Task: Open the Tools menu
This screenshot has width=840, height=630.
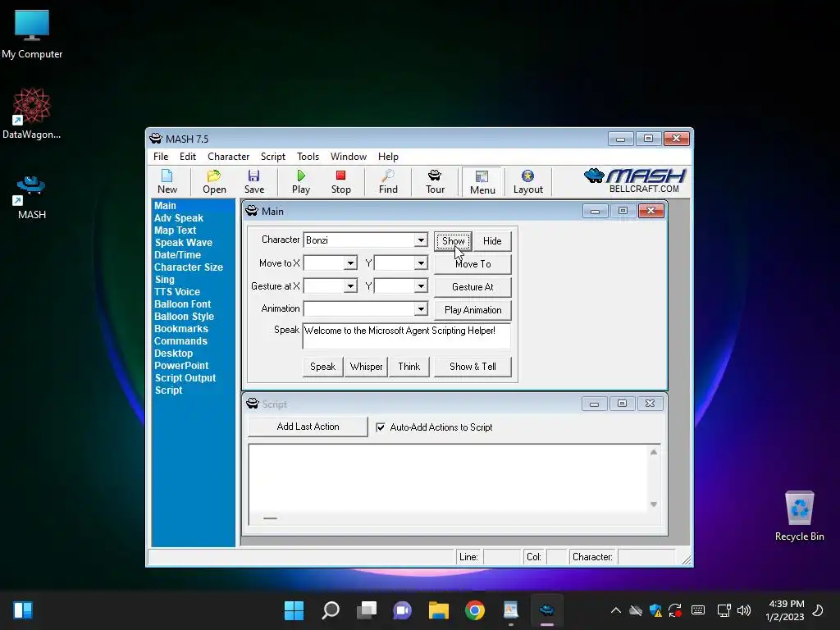Action: 308,157
